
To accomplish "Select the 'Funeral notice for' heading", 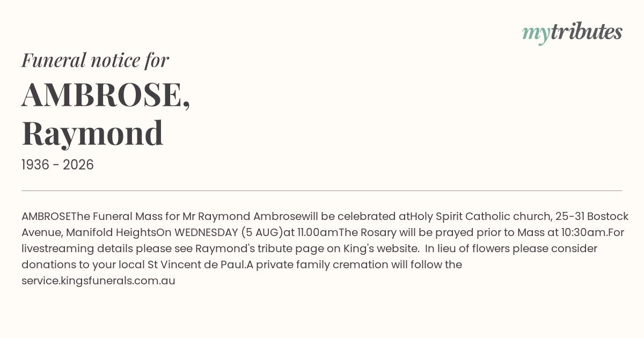I will [x=95, y=60].
